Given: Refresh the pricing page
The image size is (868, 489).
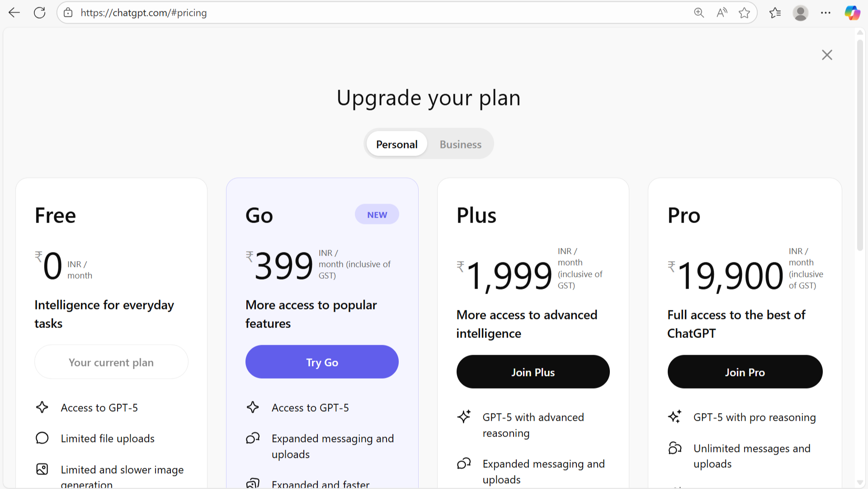Looking at the screenshot, I should coord(40,13).
